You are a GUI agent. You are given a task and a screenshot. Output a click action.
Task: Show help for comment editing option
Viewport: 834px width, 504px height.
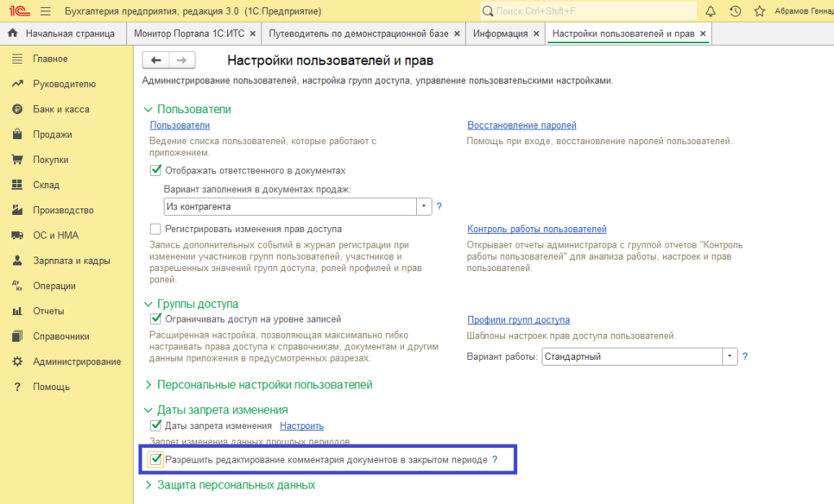(494, 459)
